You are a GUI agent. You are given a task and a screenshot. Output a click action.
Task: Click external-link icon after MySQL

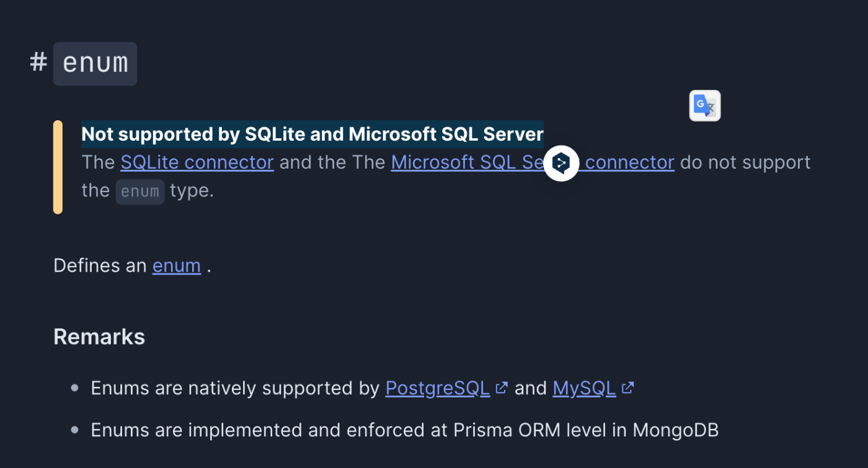[627, 388]
